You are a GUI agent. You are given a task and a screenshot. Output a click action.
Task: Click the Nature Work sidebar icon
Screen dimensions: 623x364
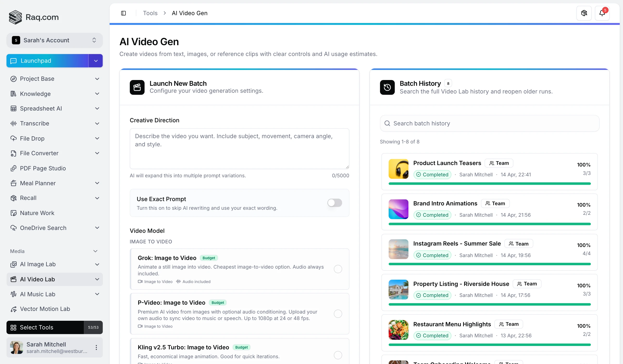click(14, 213)
